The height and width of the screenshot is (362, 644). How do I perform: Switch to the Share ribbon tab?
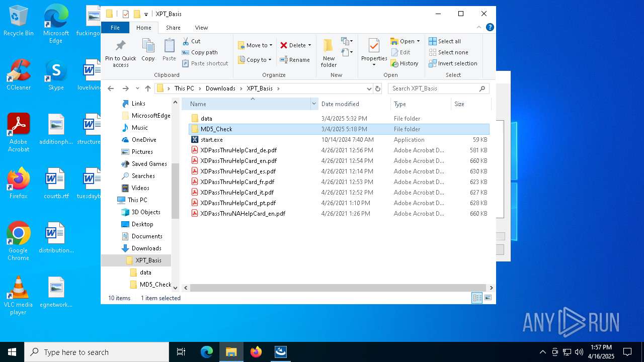[x=173, y=28]
